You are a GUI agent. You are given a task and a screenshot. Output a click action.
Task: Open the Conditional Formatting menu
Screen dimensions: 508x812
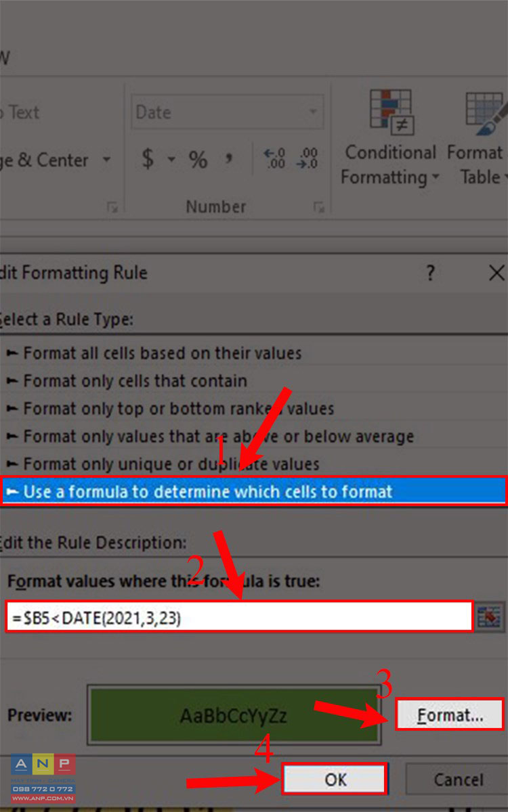(x=389, y=138)
